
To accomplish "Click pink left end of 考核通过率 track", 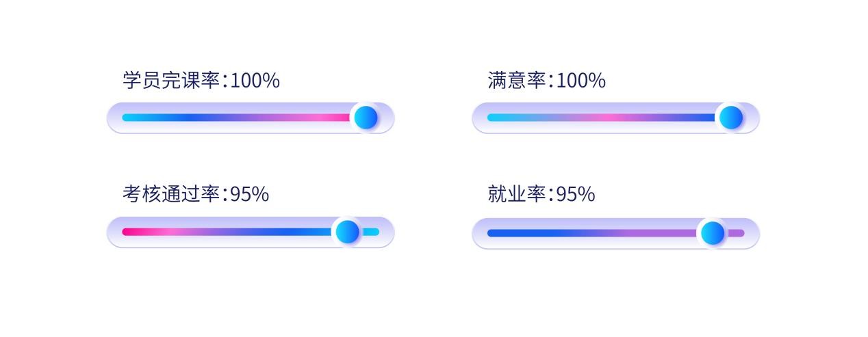I will 137,232.
